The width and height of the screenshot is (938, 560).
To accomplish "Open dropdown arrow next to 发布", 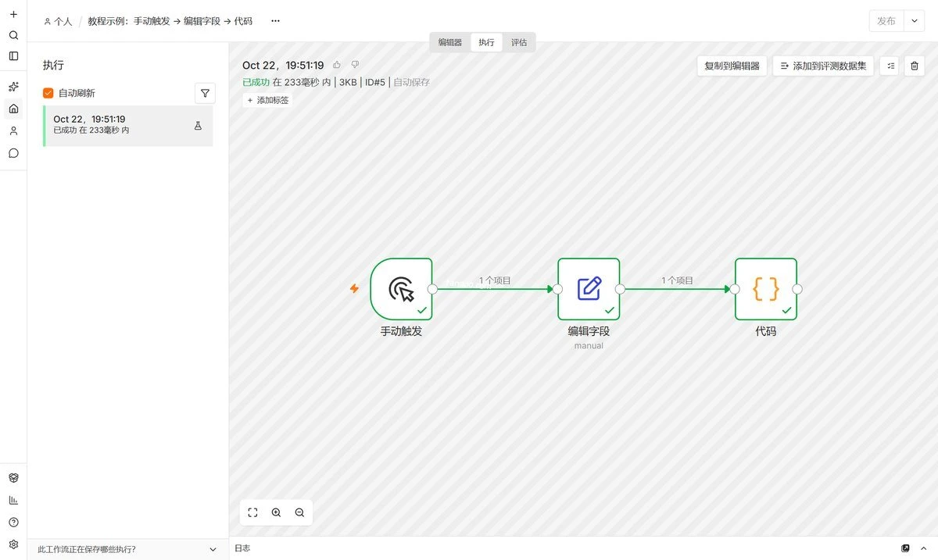I will (x=915, y=21).
